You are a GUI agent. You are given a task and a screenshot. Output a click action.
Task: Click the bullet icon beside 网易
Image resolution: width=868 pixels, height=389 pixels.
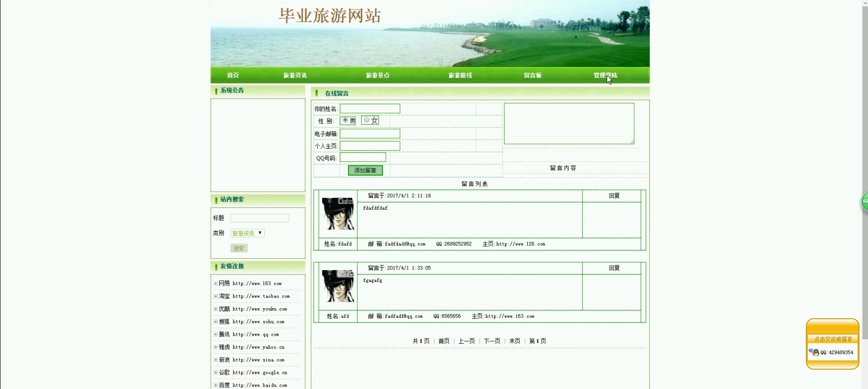(215, 284)
